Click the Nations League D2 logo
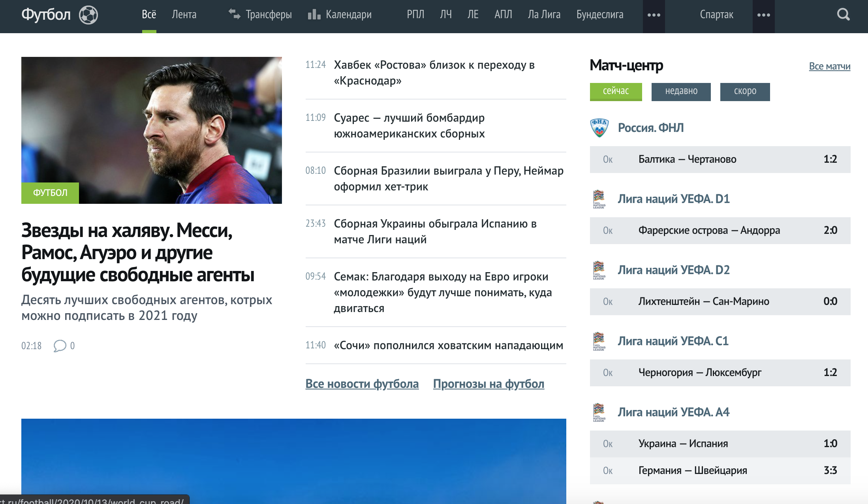The image size is (868, 504). pyautogui.click(x=599, y=270)
